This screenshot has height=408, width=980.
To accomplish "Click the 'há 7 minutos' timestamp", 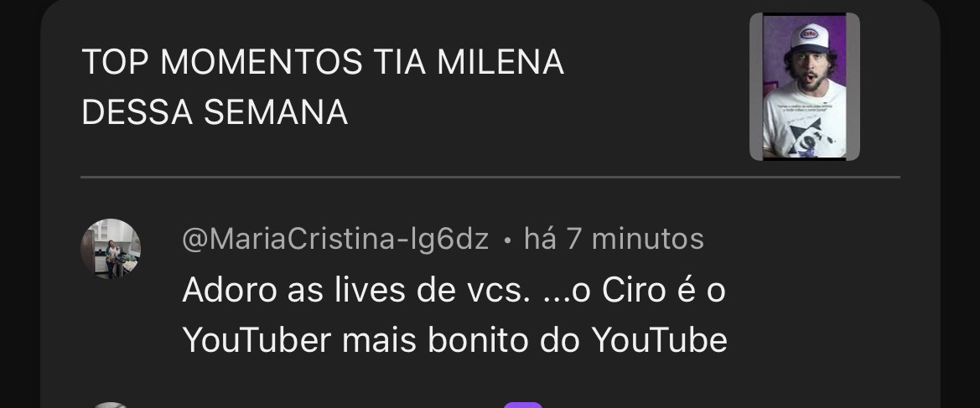I will [614, 239].
